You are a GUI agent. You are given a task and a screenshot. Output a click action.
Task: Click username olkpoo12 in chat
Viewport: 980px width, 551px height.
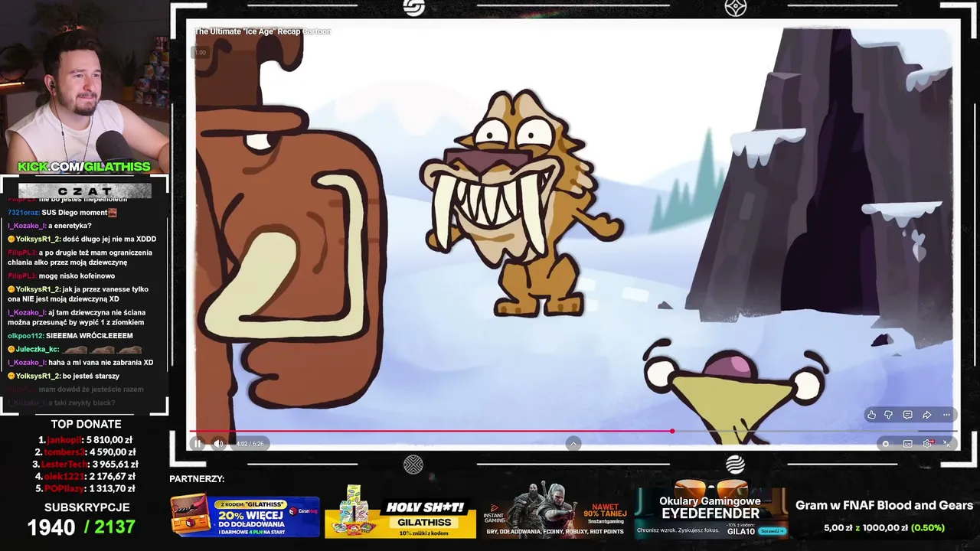pyautogui.click(x=25, y=335)
